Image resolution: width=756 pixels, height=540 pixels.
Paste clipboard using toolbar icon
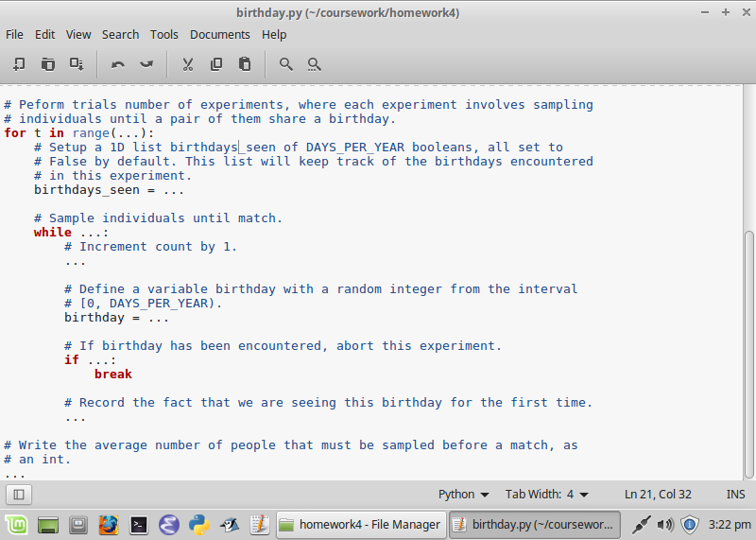tap(245, 64)
